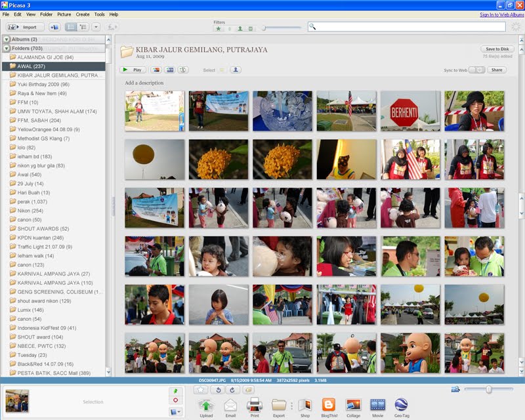Toggle the uploaded photos filter arrow
This screenshot has height=420, width=525.
click(229, 29)
